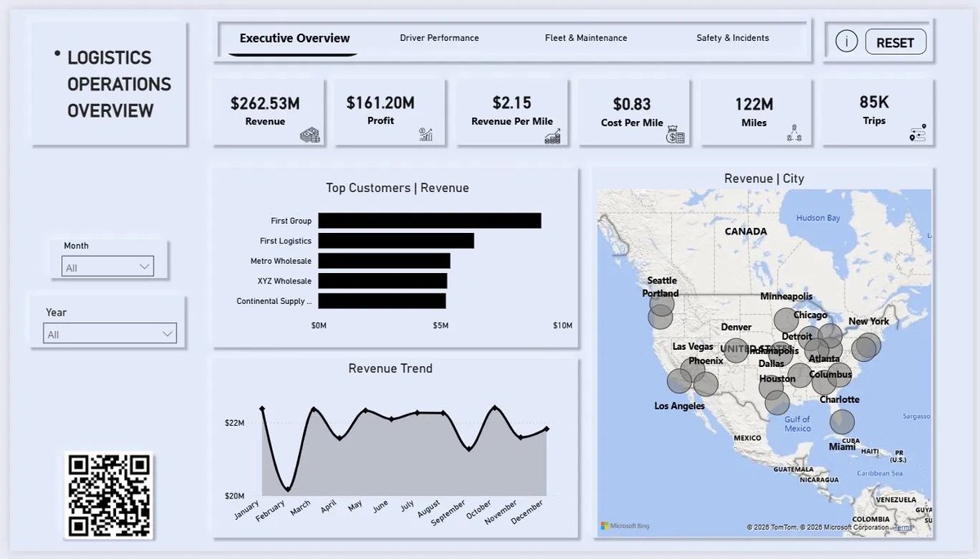The image size is (980, 559).
Task: Click the growth chart icon on Profit card
Action: point(425,134)
